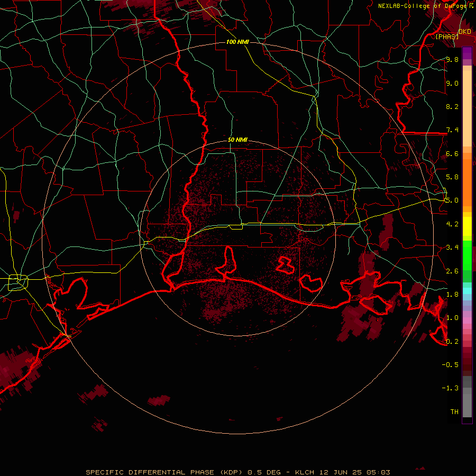476x476 pixels.
Task: Click the "12 JUN 25 05:03" timestamp
Action: point(354,472)
